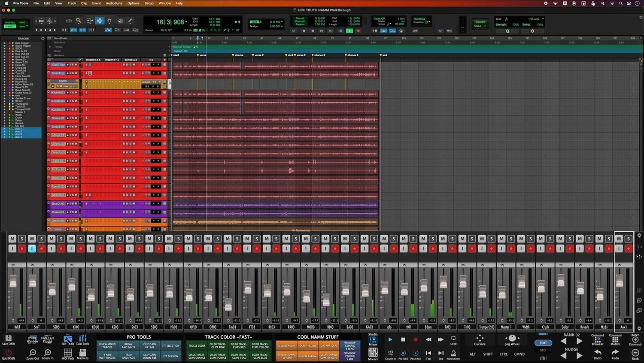Solo the KickTrigr track
Viewport: 644px width, 363px height.
(x=72, y=65)
